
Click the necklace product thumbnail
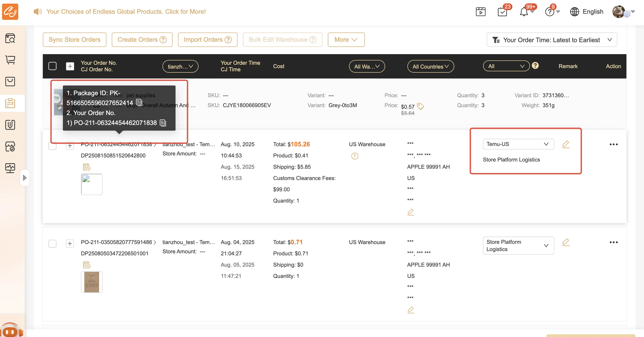pos(92,282)
